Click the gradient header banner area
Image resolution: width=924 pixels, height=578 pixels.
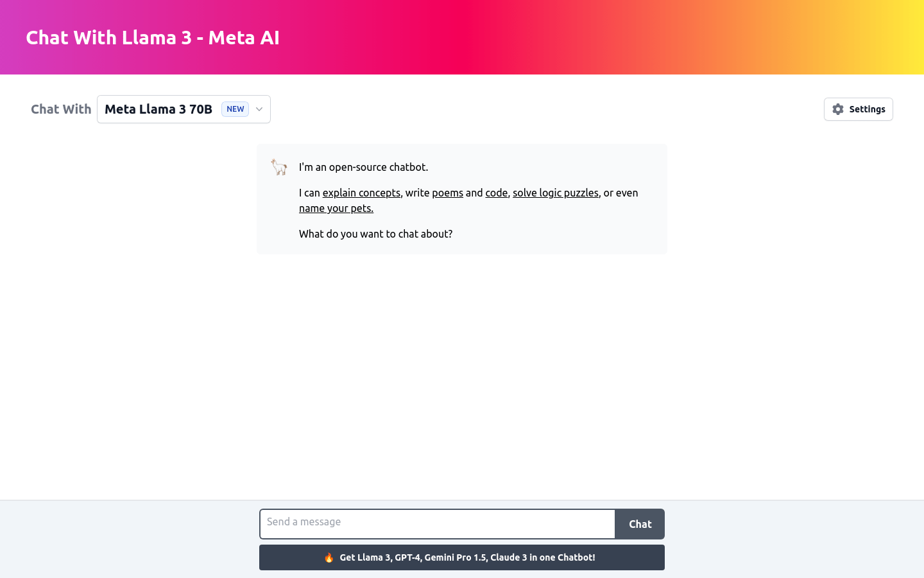point(577,37)
